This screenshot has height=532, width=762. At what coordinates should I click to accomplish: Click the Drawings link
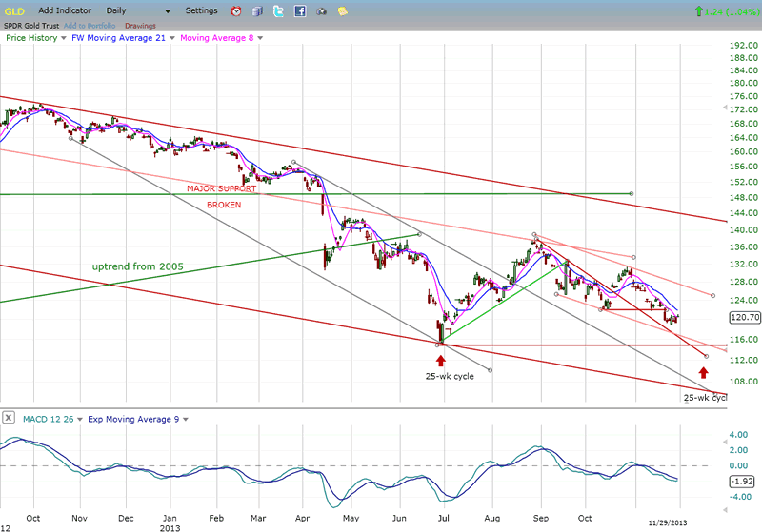tap(139, 24)
